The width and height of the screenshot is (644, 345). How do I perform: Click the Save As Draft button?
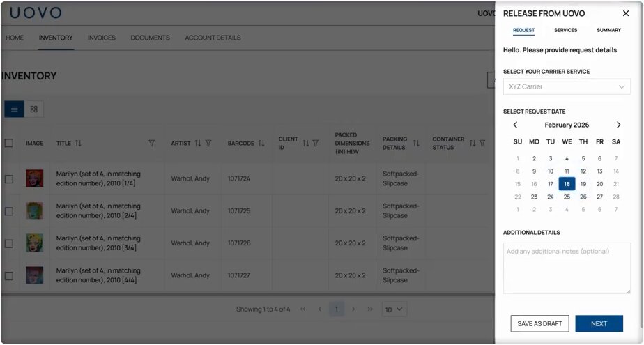(539, 323)
